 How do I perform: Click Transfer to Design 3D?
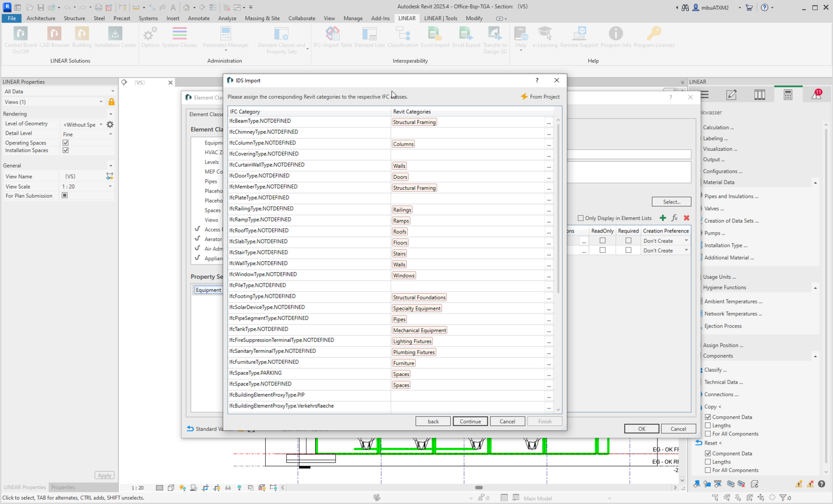click(495, 40)
